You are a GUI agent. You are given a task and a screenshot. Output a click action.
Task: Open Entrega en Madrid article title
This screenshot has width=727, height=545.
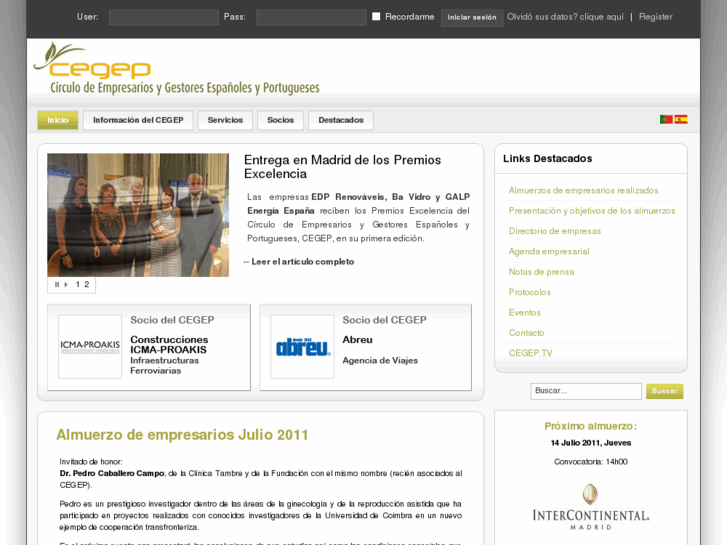pos(342,167)
